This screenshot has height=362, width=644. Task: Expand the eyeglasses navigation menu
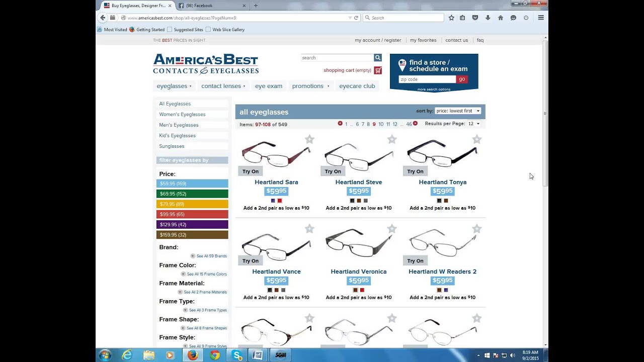pyautogui.click(x=174, y=86)
